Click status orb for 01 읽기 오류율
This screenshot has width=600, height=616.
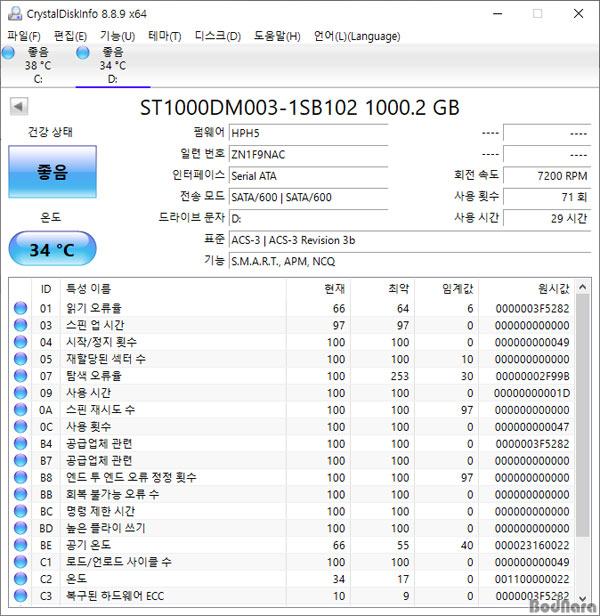(x=20, y=308)
